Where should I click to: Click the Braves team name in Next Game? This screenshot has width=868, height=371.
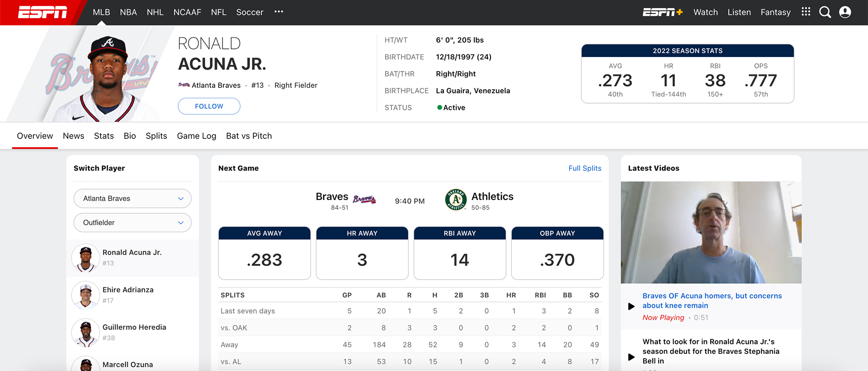coord(332,196)
